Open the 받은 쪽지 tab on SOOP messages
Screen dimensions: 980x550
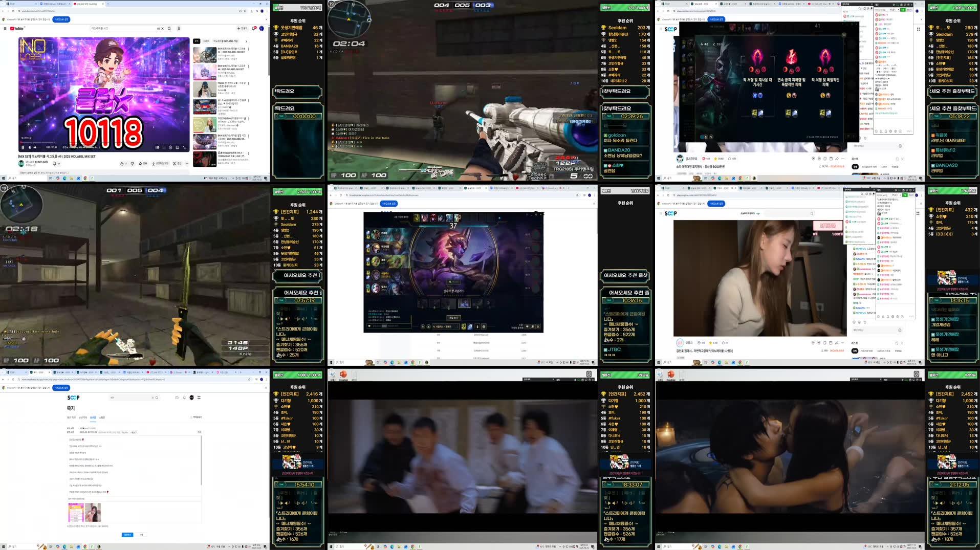pyautogui.click(x=71, y=417)
